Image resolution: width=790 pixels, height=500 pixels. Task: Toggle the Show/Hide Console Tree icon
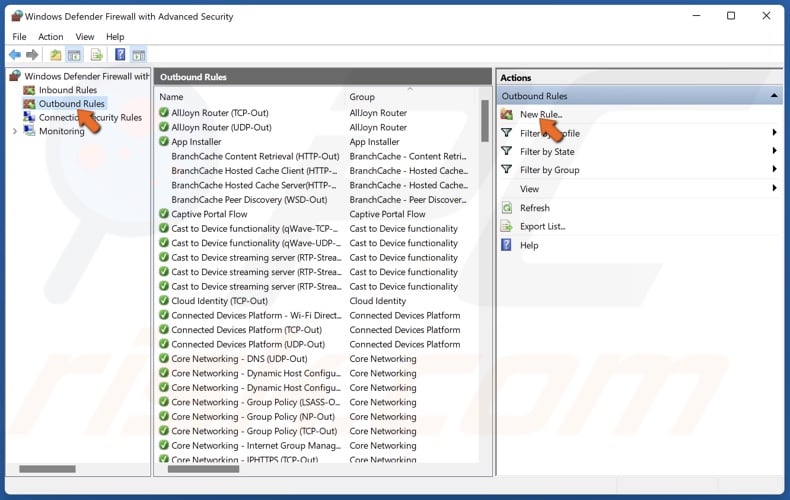click(75, 55)
